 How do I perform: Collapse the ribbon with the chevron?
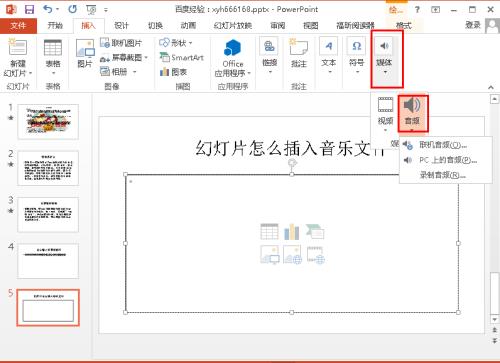point(491,87)
